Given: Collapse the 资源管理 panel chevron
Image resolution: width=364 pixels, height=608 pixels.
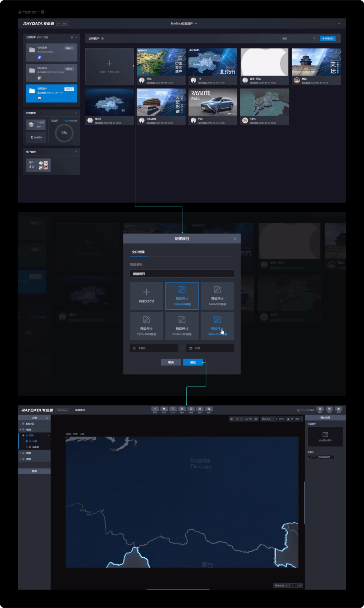Looking at the screenshot, I should pyautogui.click(x=76, y=113).
